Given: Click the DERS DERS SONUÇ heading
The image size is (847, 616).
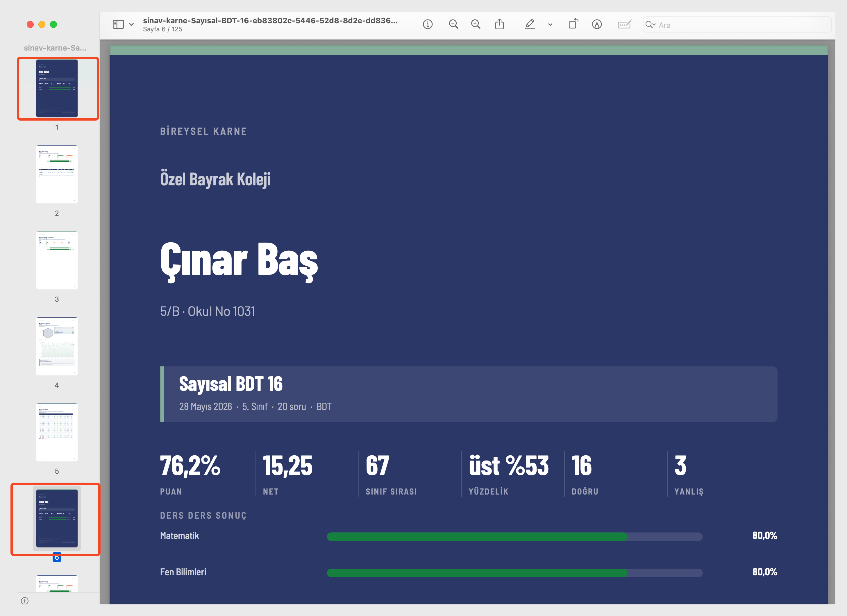Looking at the screenshot, I should [x=203, y=515].
